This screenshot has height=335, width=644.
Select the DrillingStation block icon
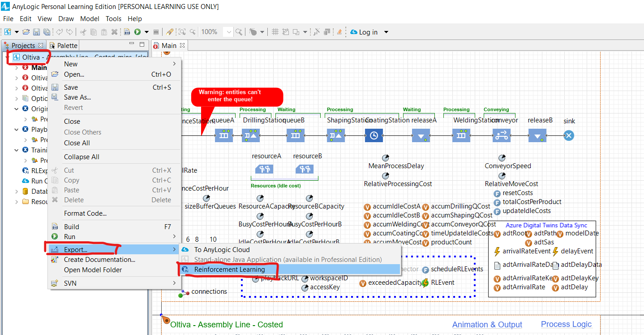point(251,135)
